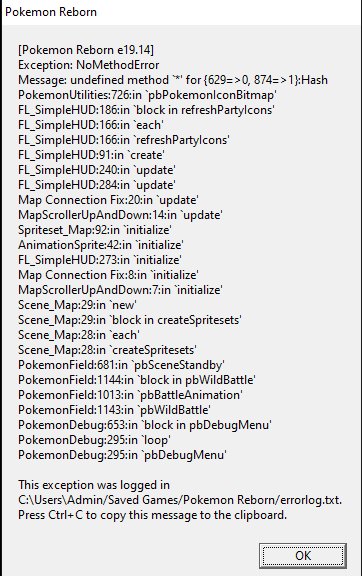Click 'Spriteset_Map:92' initialize line
This screenshot has height=576, width=362.
click(95, 230)
